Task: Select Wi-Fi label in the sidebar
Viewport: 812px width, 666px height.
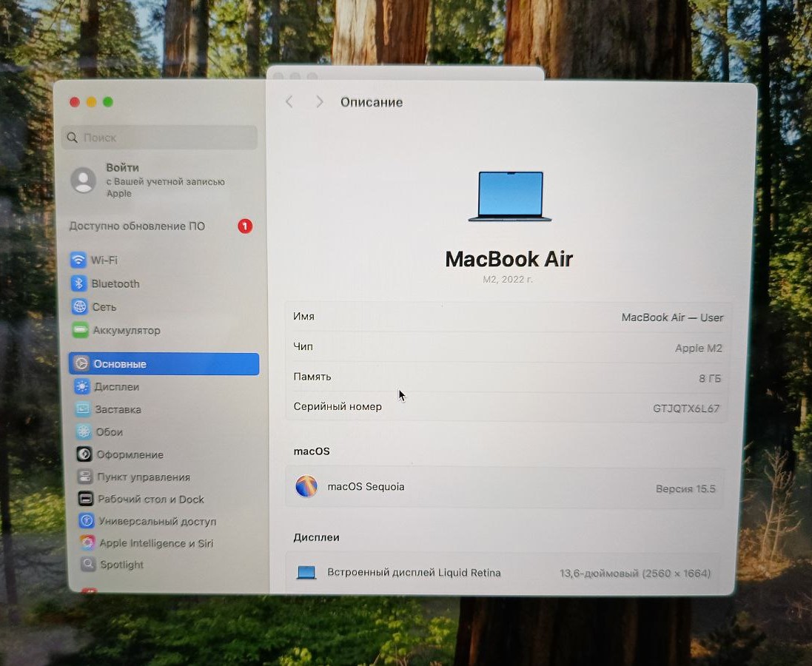Action: coord(104,260)
